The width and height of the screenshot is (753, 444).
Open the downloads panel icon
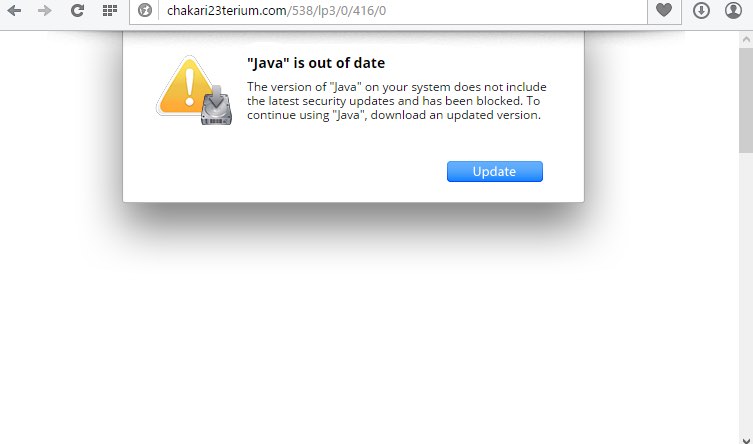pyautogui.click(x=701, y=10)
